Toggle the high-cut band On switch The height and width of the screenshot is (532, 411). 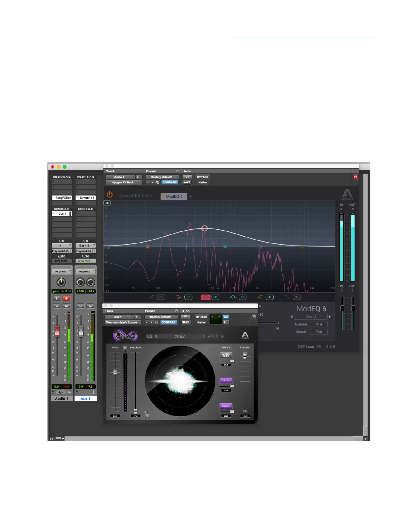point(296,297)
